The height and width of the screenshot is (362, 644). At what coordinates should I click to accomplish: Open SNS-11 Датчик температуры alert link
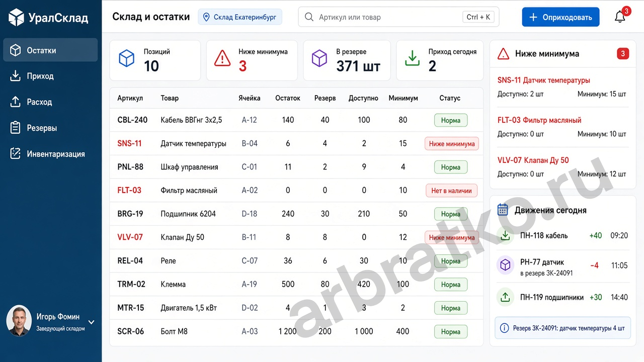[x=544, y=80]
